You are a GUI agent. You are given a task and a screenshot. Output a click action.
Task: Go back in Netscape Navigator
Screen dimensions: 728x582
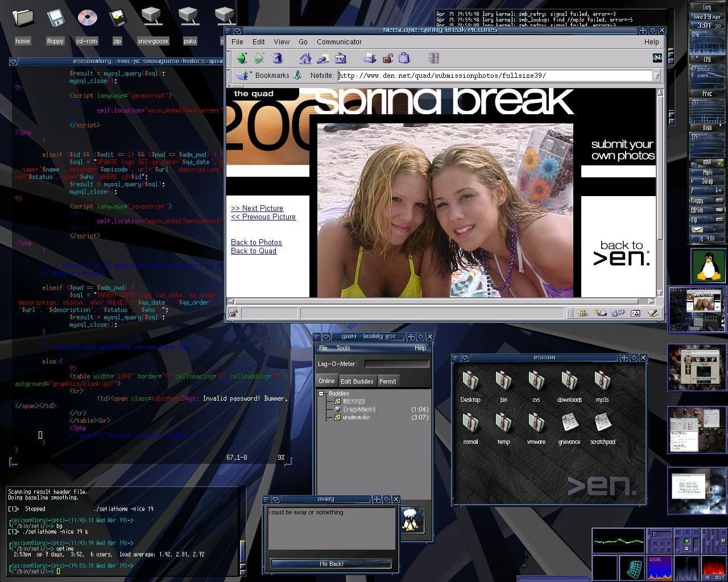(242, 58)
